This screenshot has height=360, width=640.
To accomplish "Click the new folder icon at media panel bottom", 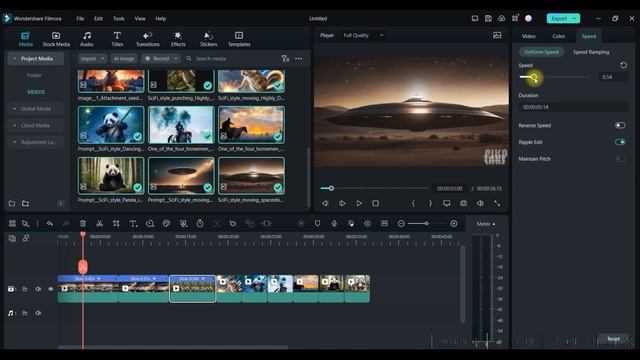I will click(x=12, y=203).
